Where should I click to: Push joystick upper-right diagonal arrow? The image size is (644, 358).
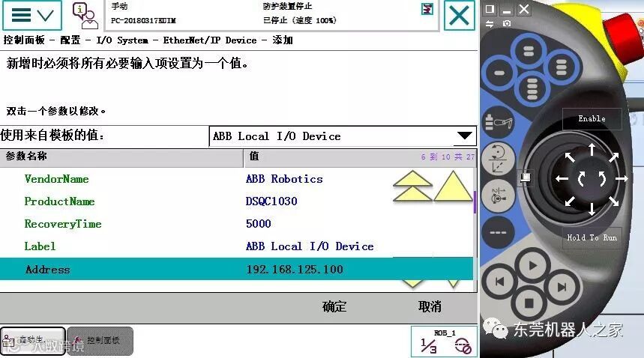click(x=613, y=157)
